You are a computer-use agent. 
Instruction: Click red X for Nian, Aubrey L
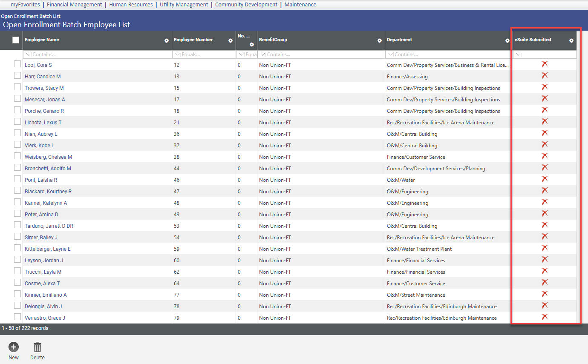click(545, 133)
